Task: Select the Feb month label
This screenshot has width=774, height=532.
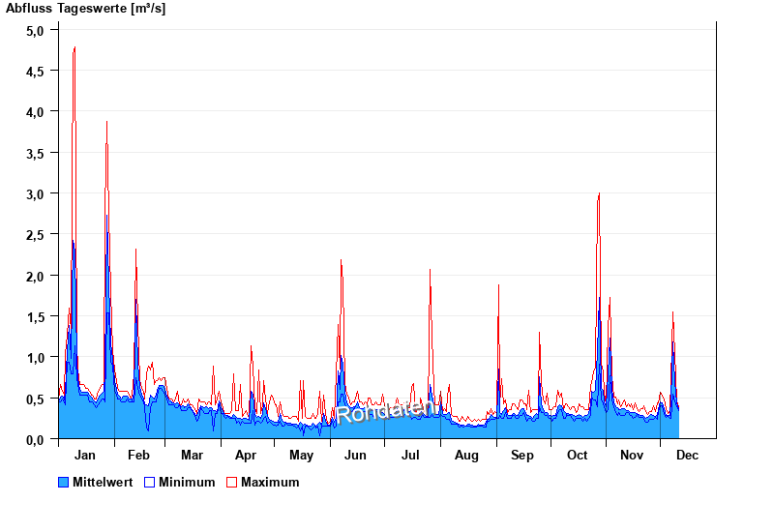Action: click(138, 456)
